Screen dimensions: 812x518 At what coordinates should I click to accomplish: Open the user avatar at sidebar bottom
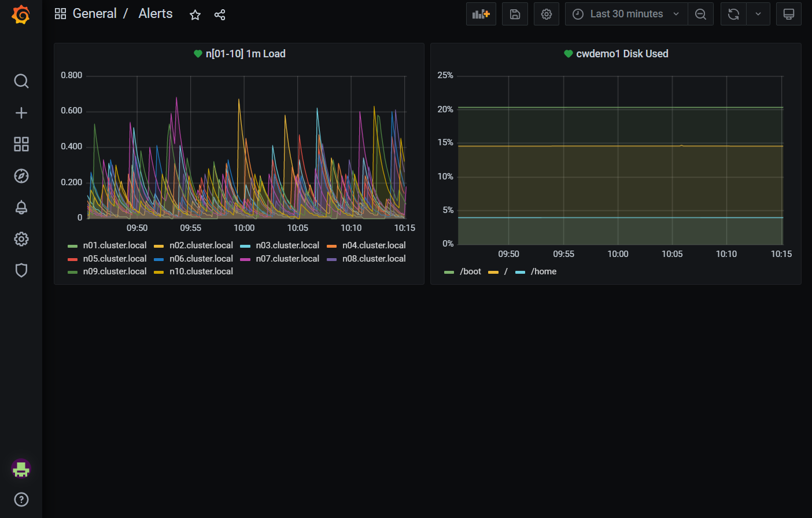(x=21, y=469)
